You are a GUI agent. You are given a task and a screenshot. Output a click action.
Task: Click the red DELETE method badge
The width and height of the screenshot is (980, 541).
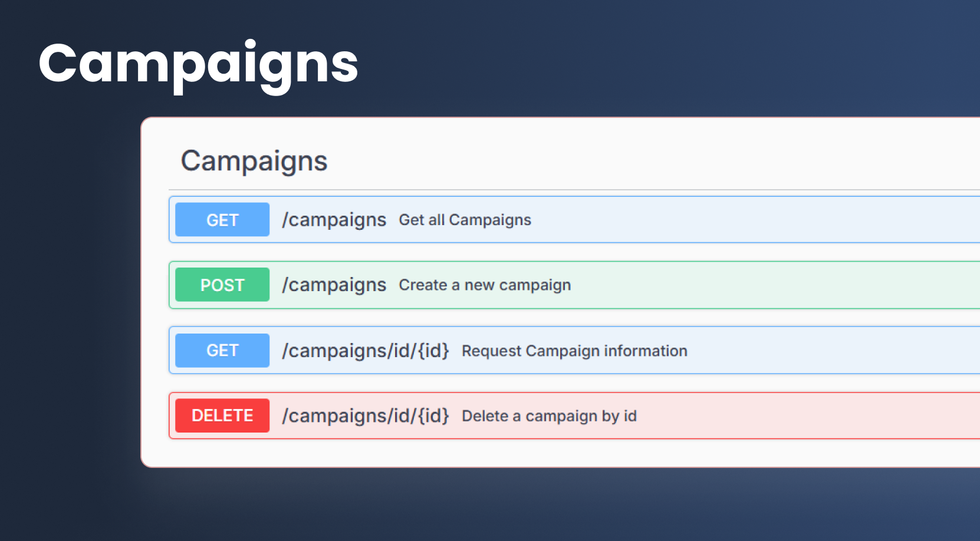click(x=222, y=415)
